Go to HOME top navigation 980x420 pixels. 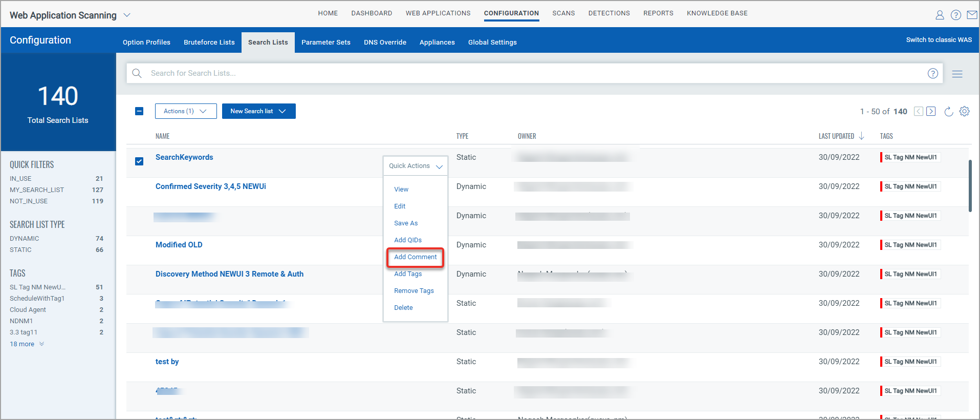328,13
